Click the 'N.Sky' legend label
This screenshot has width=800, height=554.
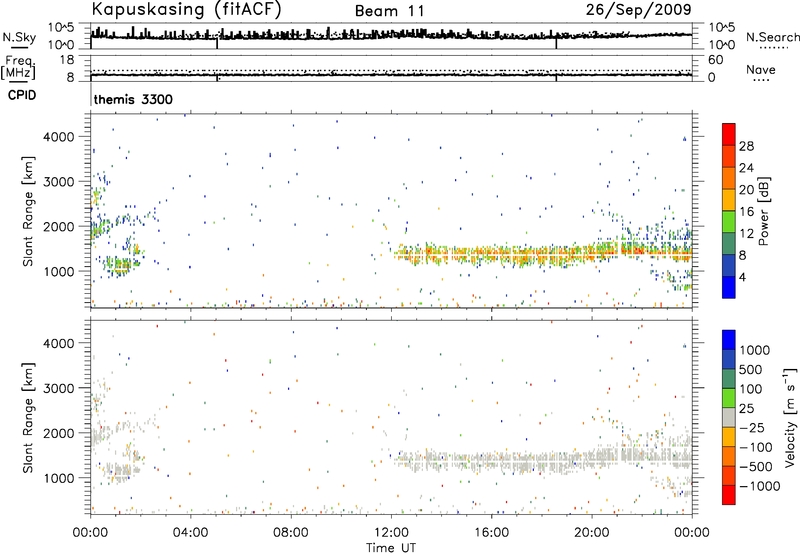(19, 37)
